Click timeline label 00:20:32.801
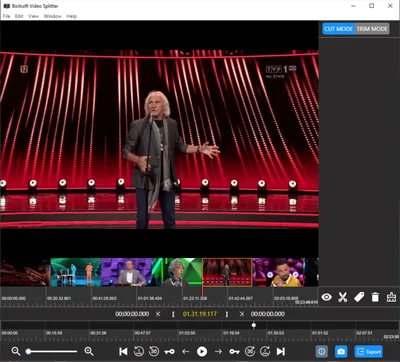 coord(59,298)
